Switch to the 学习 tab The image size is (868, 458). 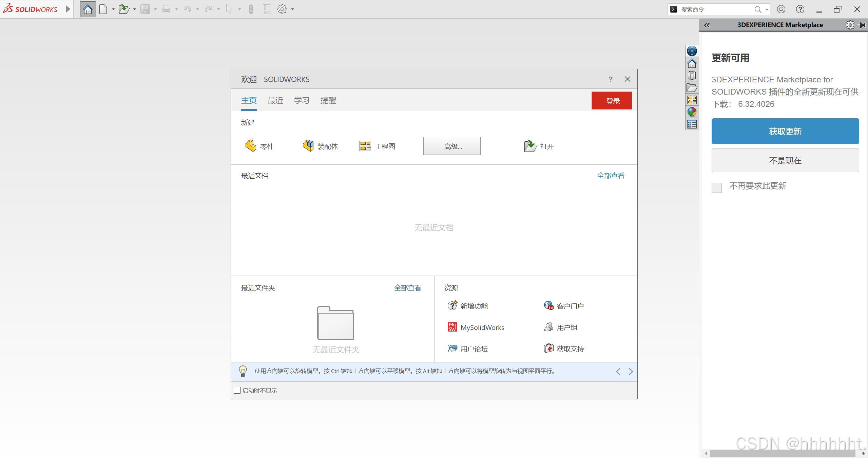pyautogui.click(x=301, y=100)
